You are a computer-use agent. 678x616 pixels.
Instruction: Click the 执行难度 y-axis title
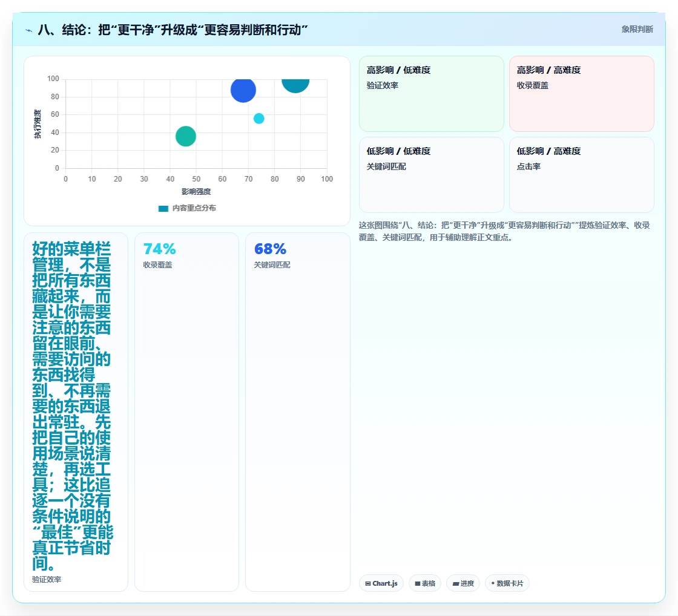38,124
